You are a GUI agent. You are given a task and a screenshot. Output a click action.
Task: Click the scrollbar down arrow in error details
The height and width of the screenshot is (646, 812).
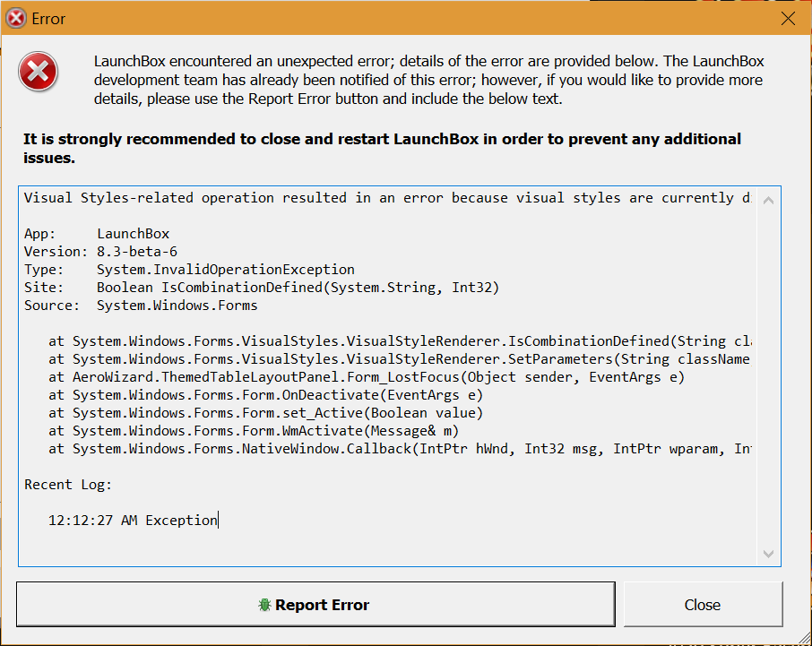[x=768, y=554]
